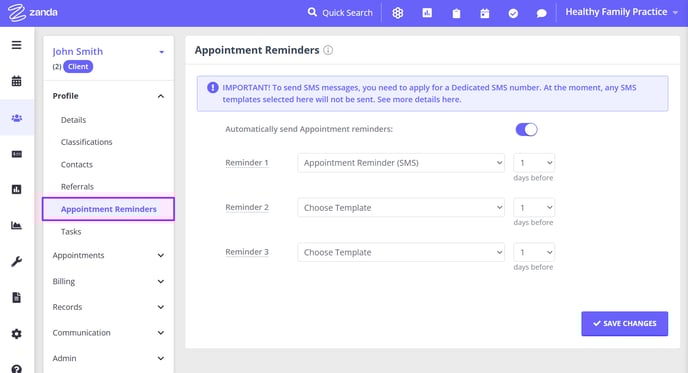Open the settings gear in sidebar
688x373 pixels.
pos(16,334)
